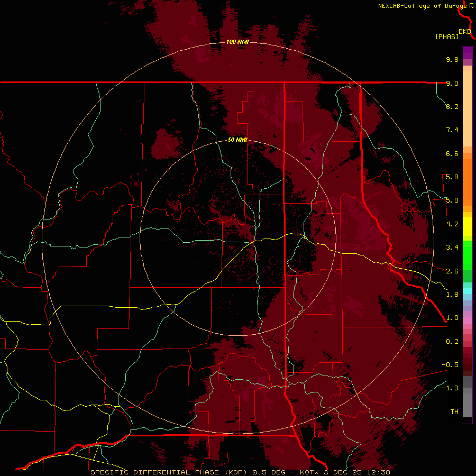Click the 5.8 legend value
The height and width of the screenshot is (476, 476).
(452, 177)
